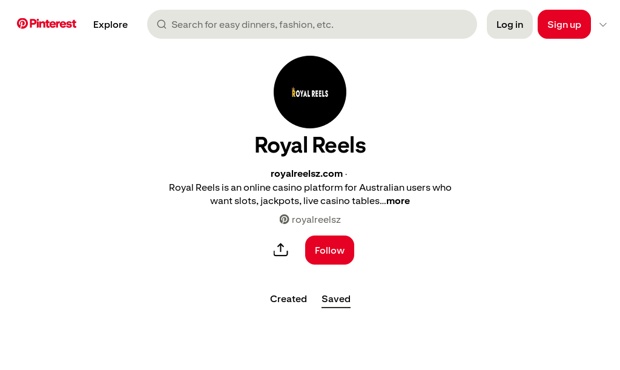620x370 pixels.
Task: Click the red Sign up button
Action: click(564, 25)
